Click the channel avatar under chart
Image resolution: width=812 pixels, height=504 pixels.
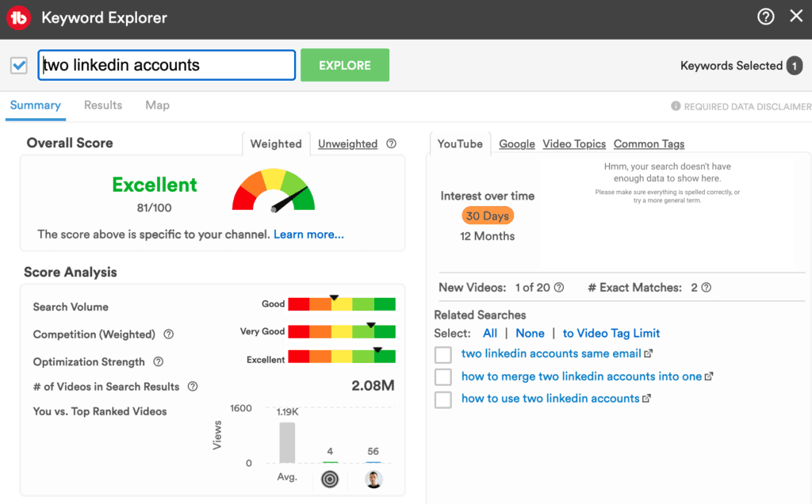[x=373, y=479]
